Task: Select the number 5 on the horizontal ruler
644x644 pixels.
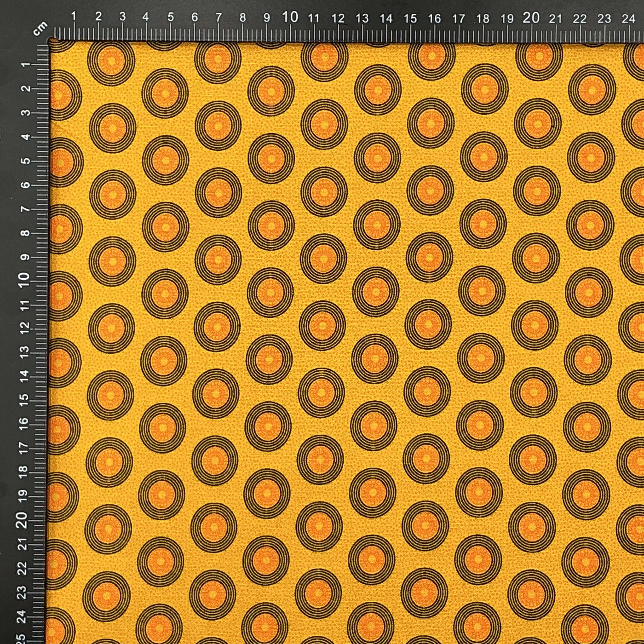Action: tap(171, 17)
